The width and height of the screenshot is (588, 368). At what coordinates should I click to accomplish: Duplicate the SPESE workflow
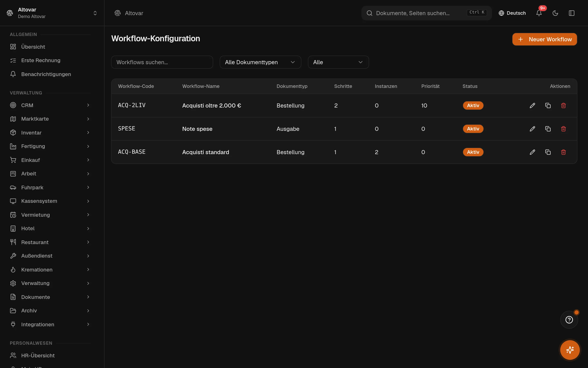tap(548, 129)
